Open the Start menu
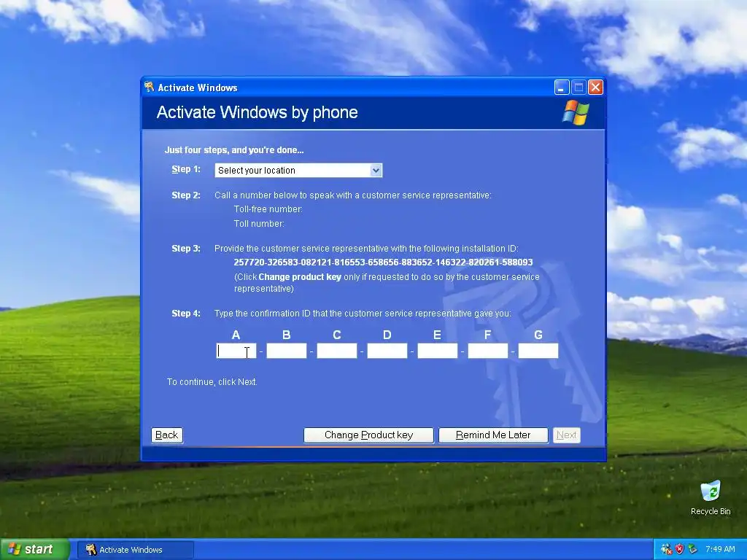Viewport: 747px width, 560px height. [x=34, y=550]
